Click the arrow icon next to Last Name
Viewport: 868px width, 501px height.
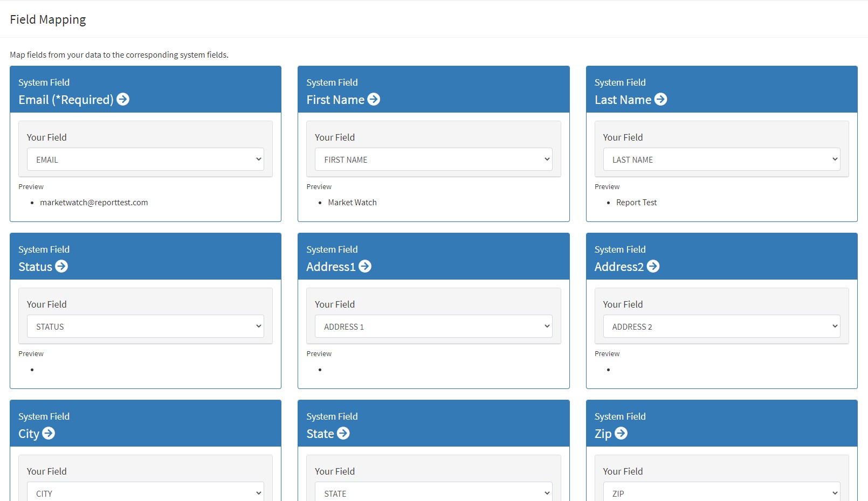[x=660, y=99]
